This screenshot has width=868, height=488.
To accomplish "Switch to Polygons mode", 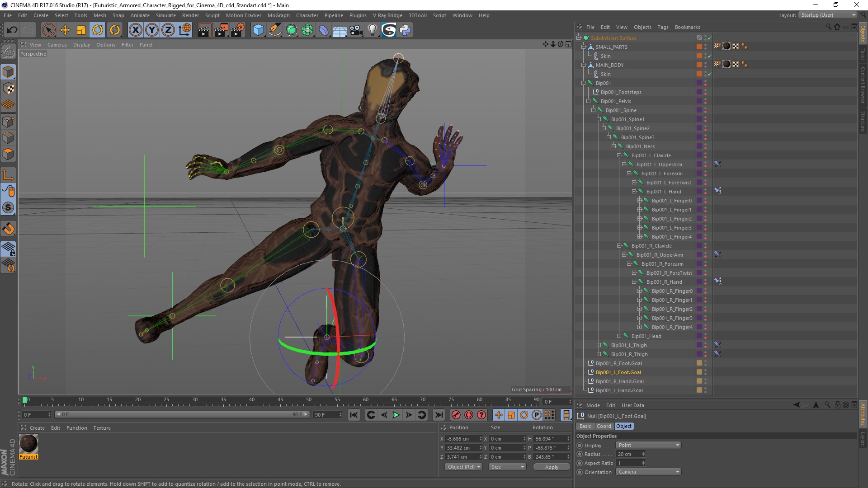I will [x=8, y=154].
